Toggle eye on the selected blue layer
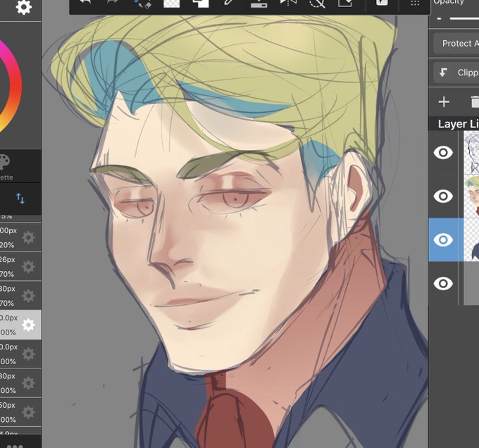 (x=443, y=239)
